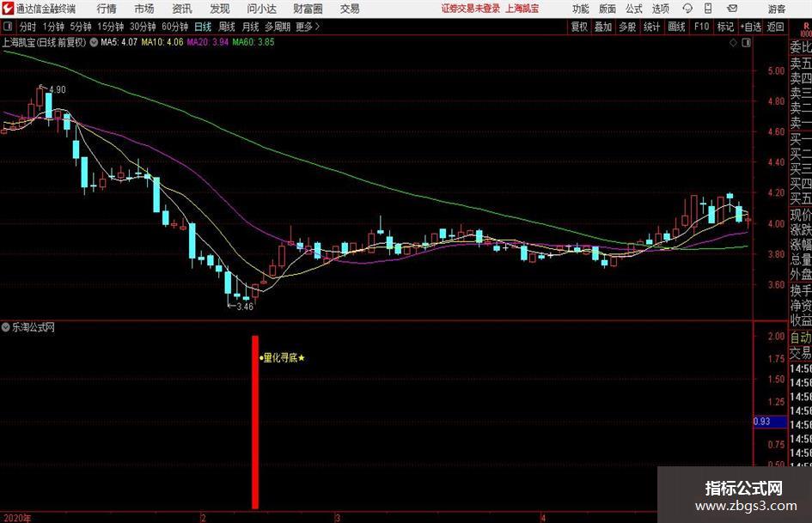The image size is (812, 523).
Task: Switch to 5分钟 period
Action: pos(81,27)
